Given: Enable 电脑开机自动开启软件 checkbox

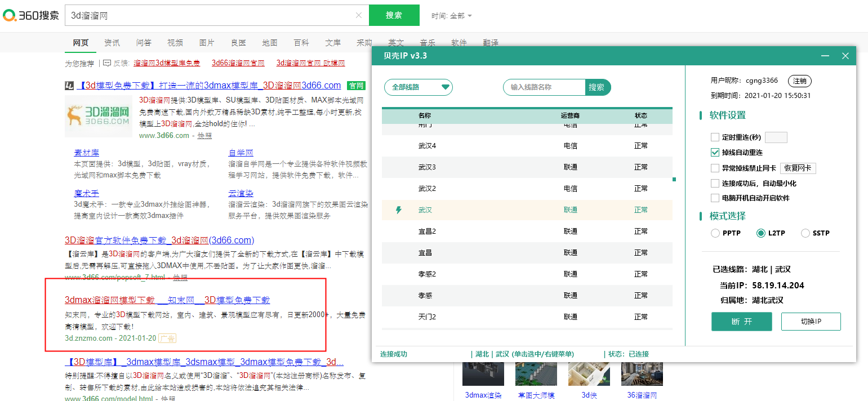Looking at the screenshot, I should pos(715,198).
